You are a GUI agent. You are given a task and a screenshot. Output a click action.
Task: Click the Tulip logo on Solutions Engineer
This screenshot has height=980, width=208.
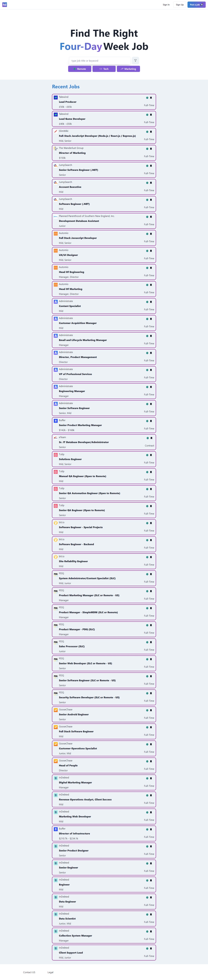[55, 455]
